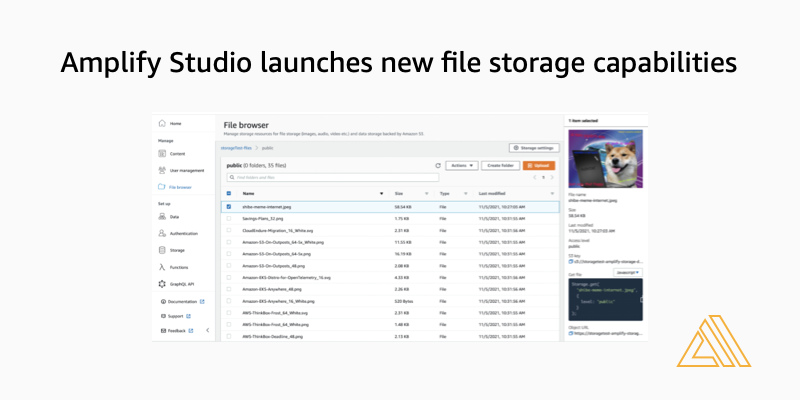
Task: Open the storageTest-files breadcrumb link
Action: tap(236, 148)
